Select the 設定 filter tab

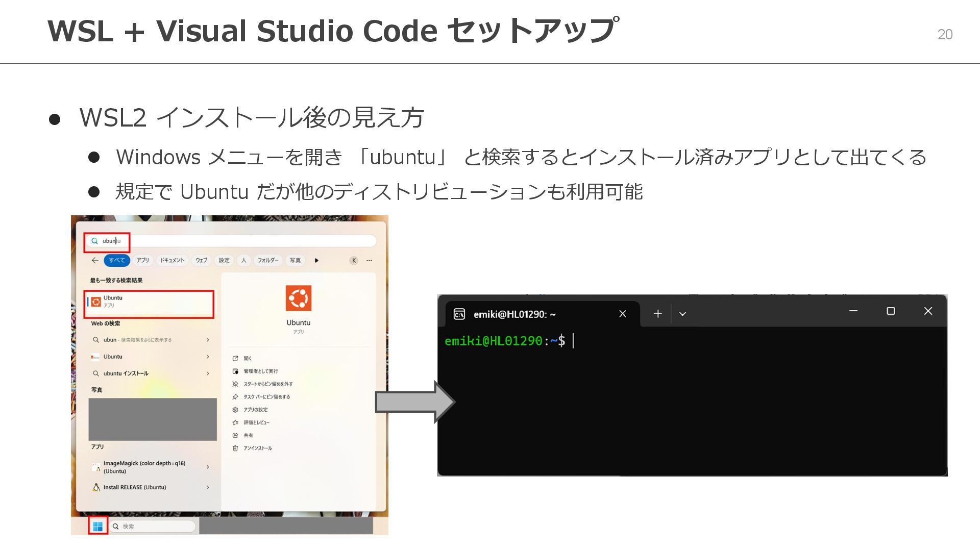pos(224,260)
